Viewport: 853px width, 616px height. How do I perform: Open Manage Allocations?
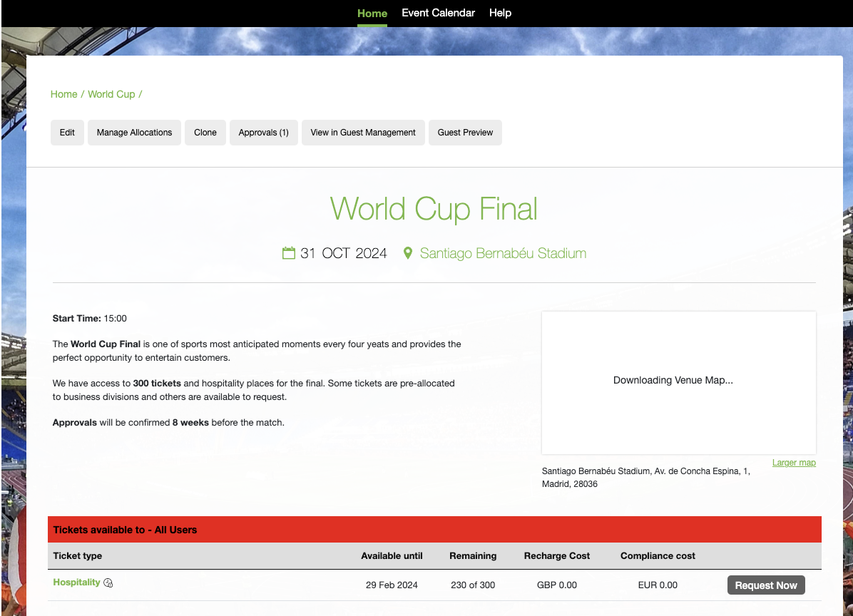(134, 133)
